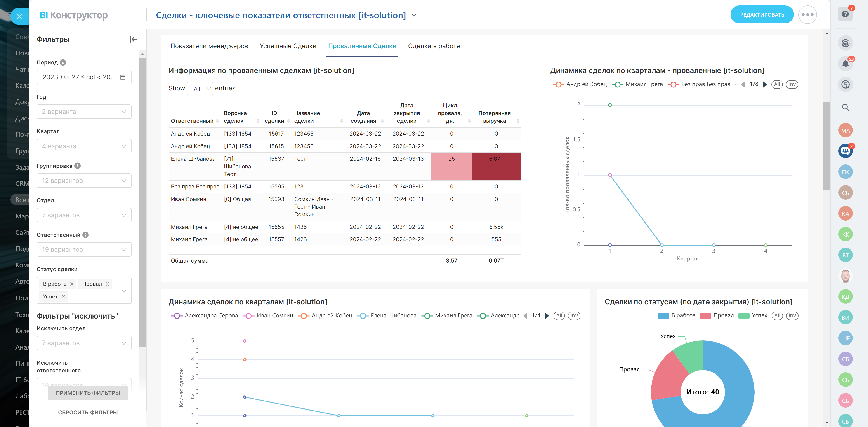Click the help question mark icon

point(845,14)
